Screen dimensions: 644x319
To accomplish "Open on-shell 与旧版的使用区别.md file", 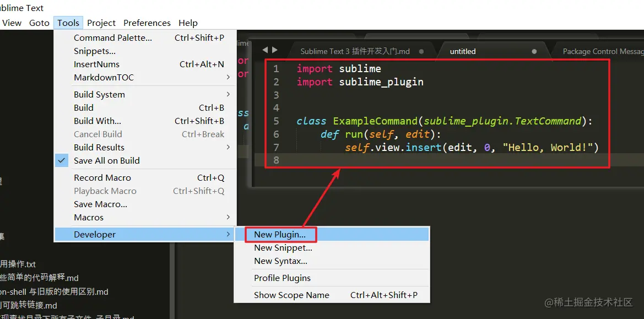I will pyautogui.click(x=54, y=291).
